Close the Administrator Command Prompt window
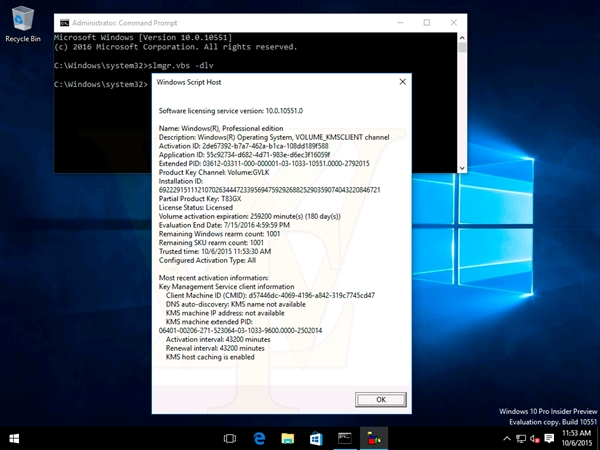The width and height of the screenshot is (600, 450). coord(455,21)
